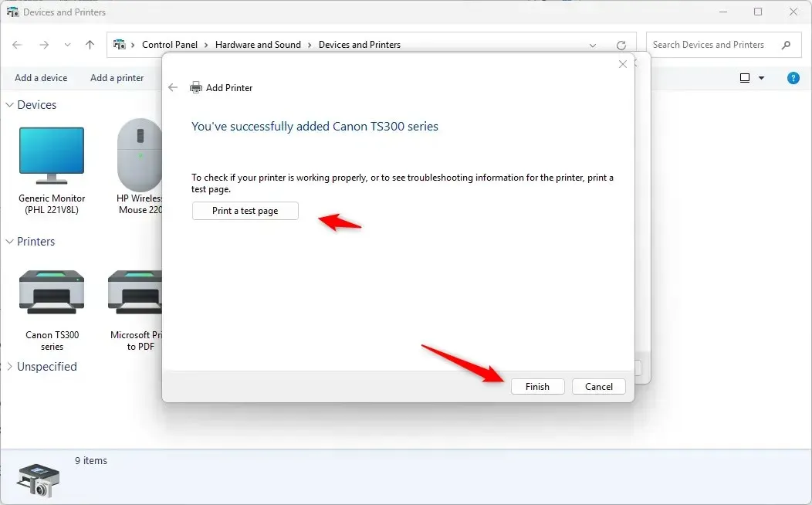Click Hardware and Sound breadcrumb

pyautogui.click(x=258, y=45)
